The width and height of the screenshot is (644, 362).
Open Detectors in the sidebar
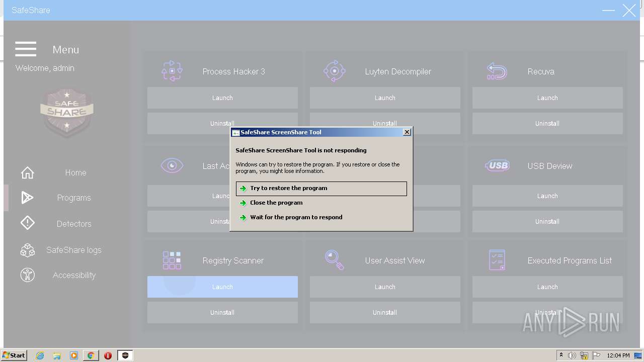pyautogui.click(x=74, y=224)
